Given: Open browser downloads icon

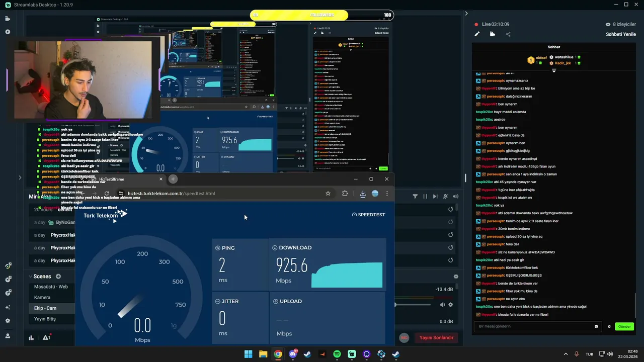Looking at the screenshot, I should (x=363, y=193).
